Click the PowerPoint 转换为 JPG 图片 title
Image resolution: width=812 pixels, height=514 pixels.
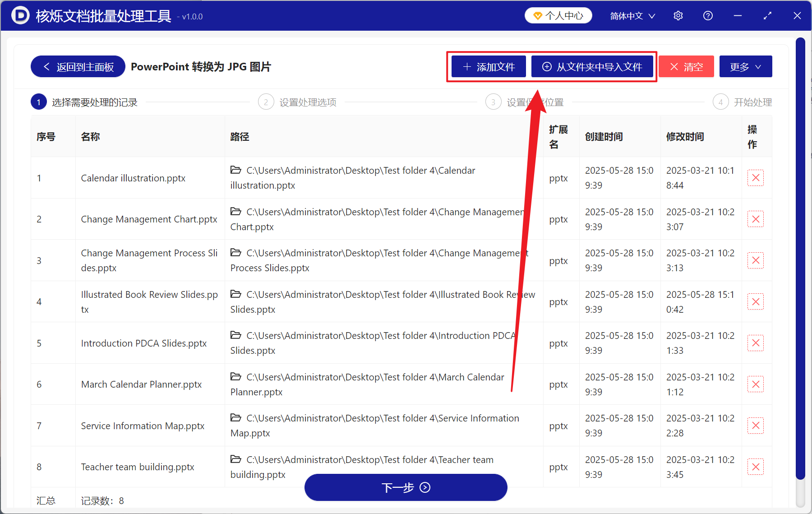[x=201, y=67]
